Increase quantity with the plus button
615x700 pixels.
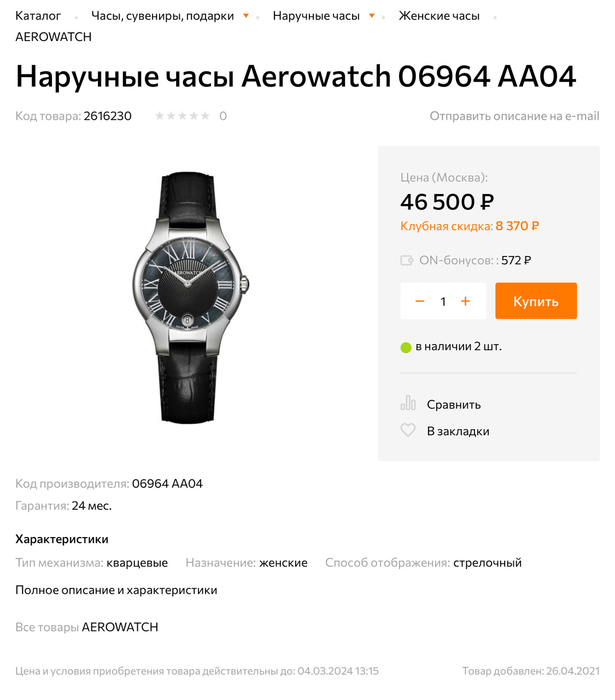point(465,301)
